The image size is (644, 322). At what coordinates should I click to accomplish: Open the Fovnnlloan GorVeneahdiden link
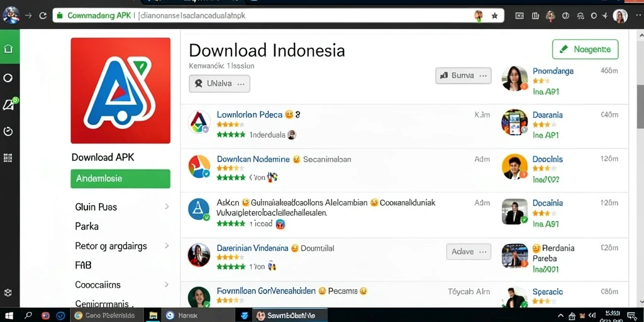[266, 291]
